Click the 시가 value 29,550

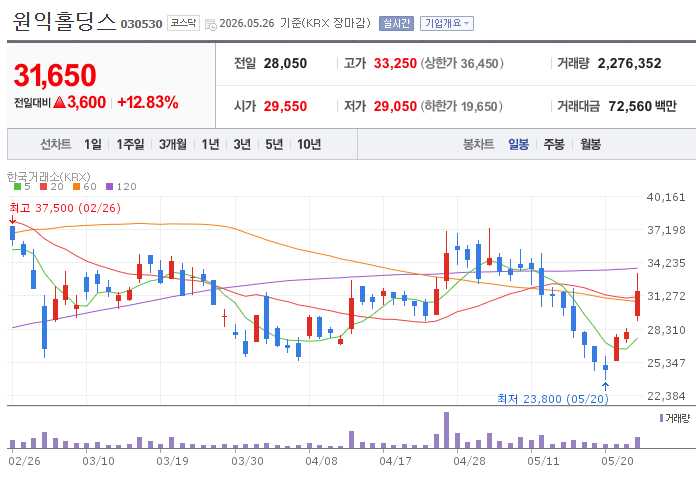click(285, 107)
